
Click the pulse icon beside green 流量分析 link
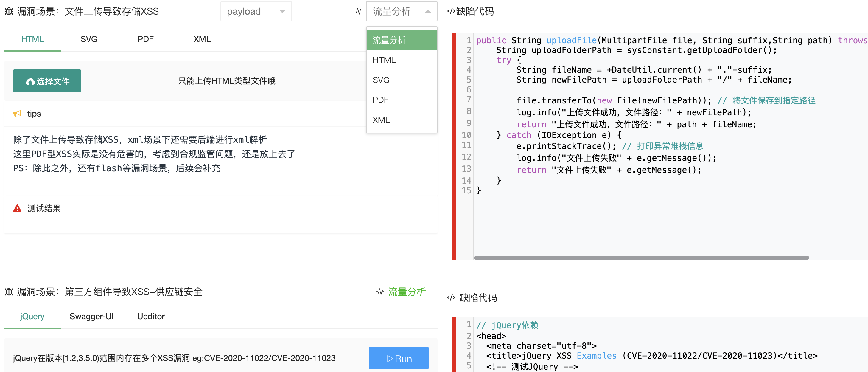(x=380, y=292)
